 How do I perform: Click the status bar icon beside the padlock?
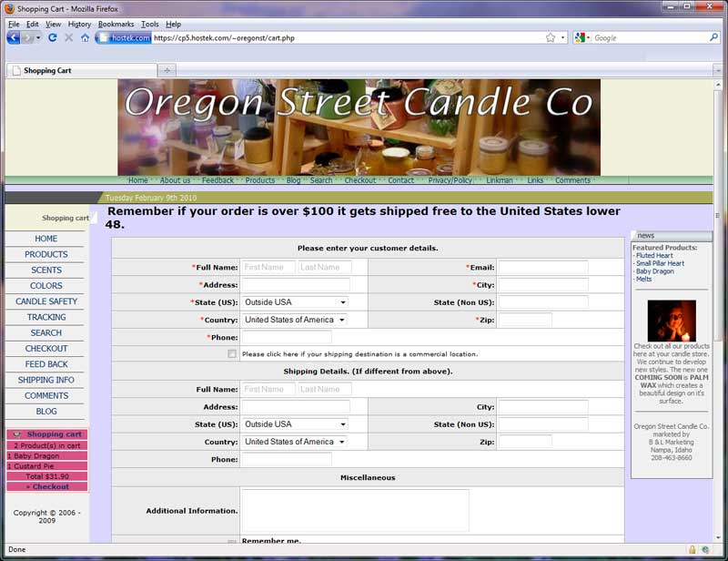point(705,549)
